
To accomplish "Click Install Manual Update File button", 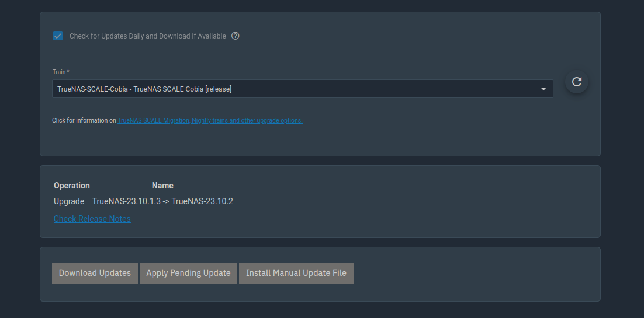I will click(x=296, y=273).
